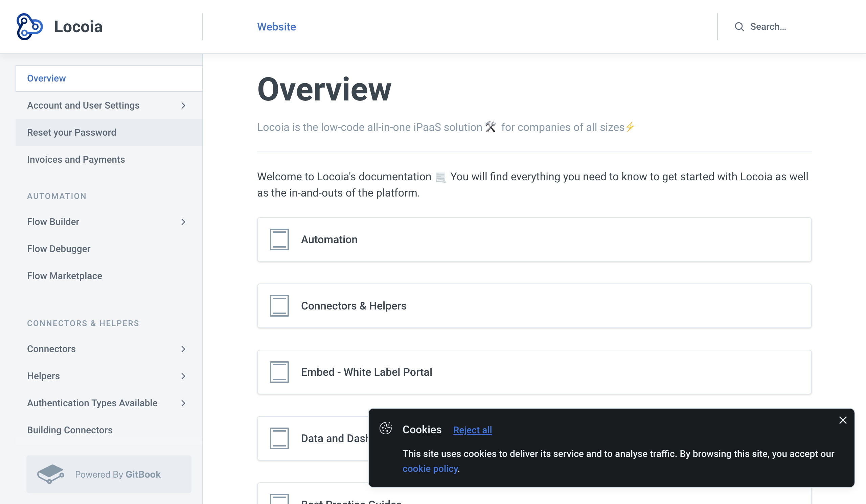This screenshot has width=866, height=504.
Task: Click Reject all cookies link
Action: tap(472, 430)
